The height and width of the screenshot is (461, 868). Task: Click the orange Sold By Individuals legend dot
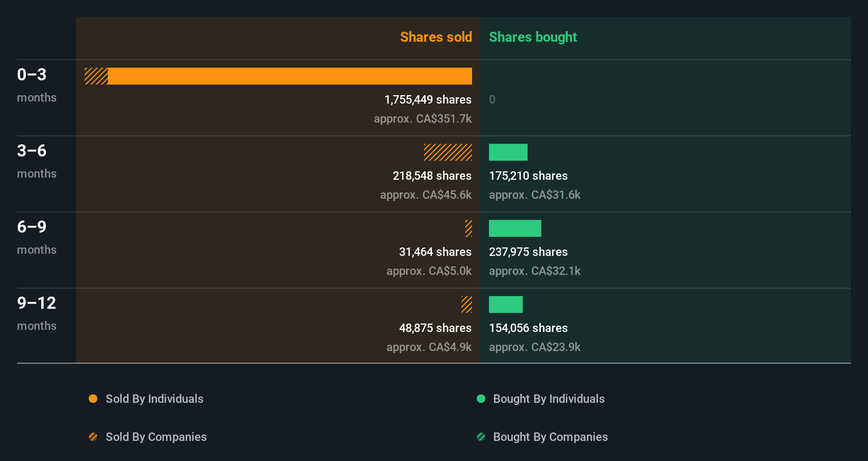(93, 399)
